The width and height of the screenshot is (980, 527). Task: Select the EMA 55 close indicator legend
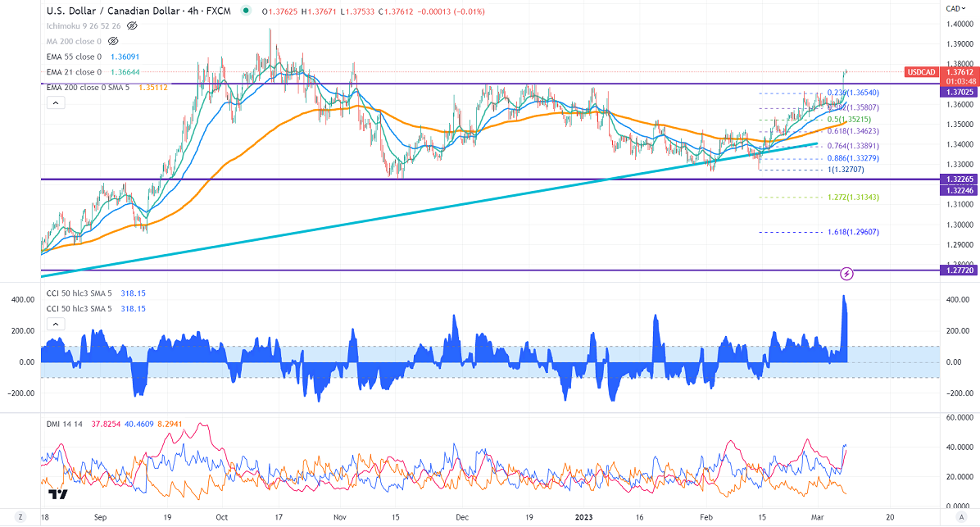(73, 57)
